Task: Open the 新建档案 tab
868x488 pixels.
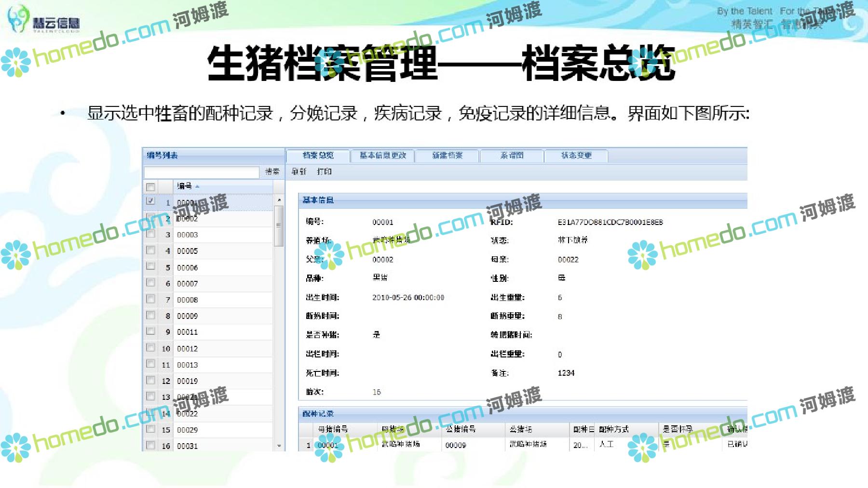Action: (x=447, y=156)
